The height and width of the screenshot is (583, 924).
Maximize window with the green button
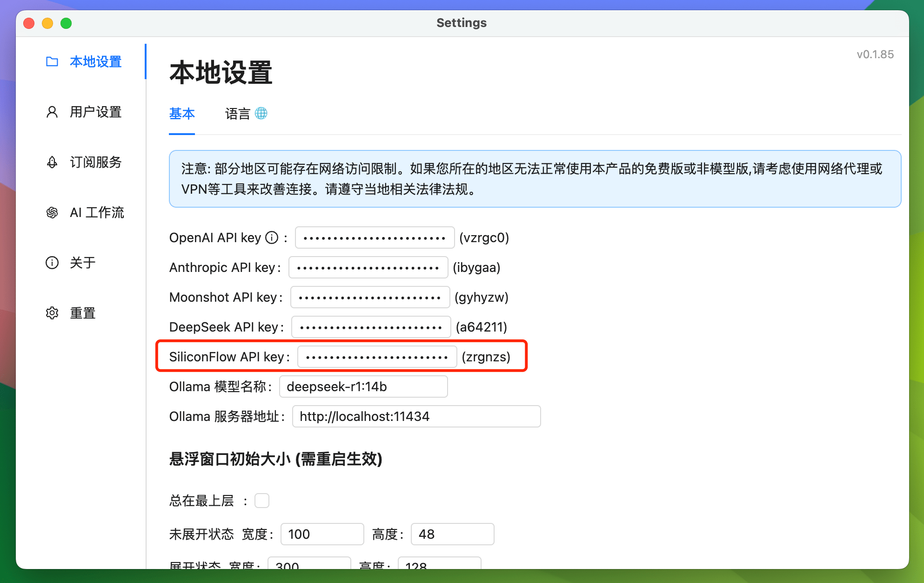(x=66, y=23)
